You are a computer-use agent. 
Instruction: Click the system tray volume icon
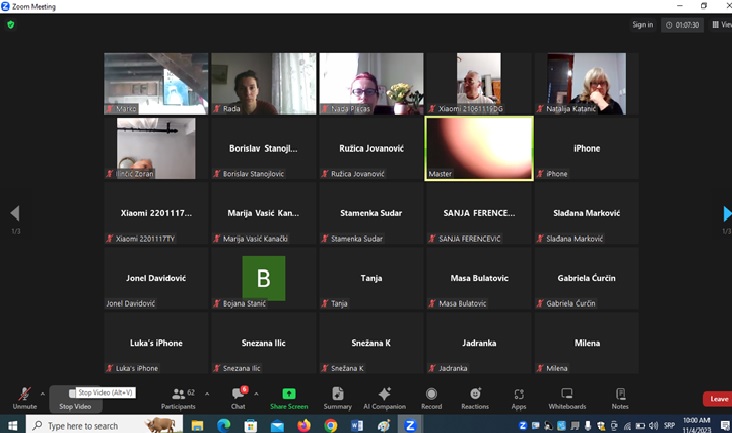654,426
